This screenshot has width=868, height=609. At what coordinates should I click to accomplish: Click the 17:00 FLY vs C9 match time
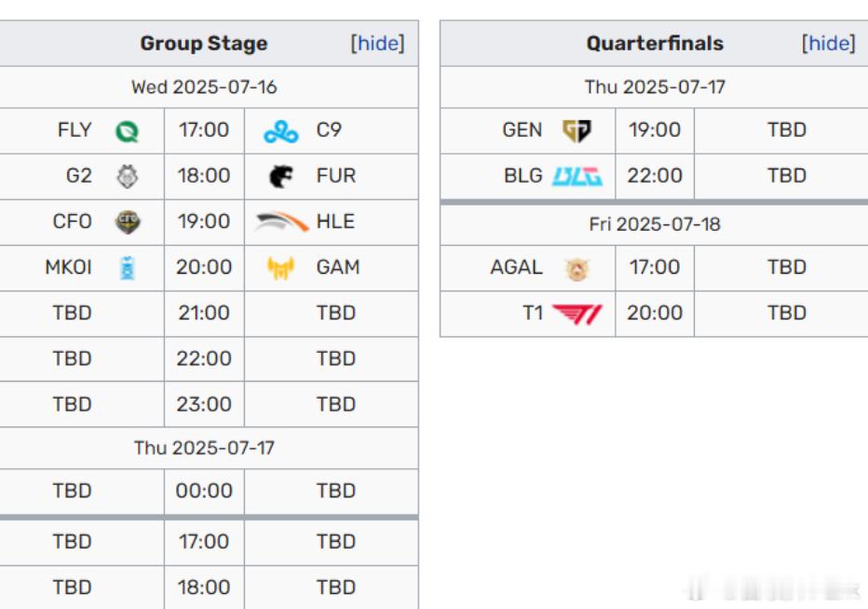coord(204,130)
